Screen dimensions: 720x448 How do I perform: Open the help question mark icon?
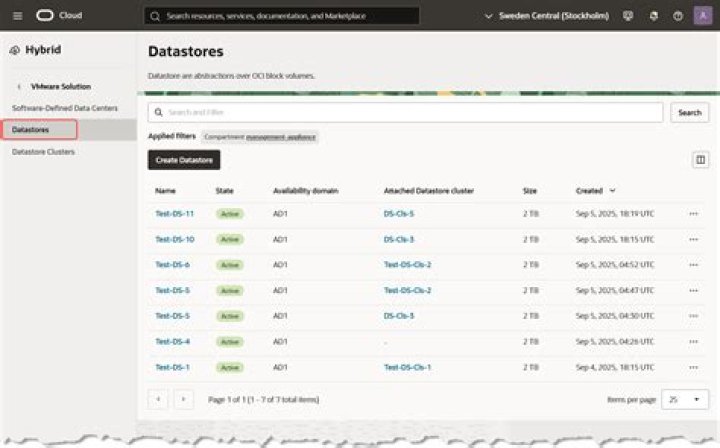678,16
